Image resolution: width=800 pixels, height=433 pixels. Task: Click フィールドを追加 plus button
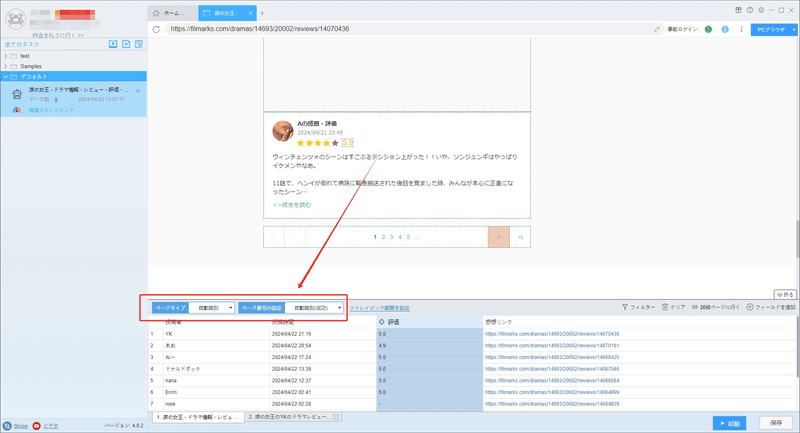(771, 307)
